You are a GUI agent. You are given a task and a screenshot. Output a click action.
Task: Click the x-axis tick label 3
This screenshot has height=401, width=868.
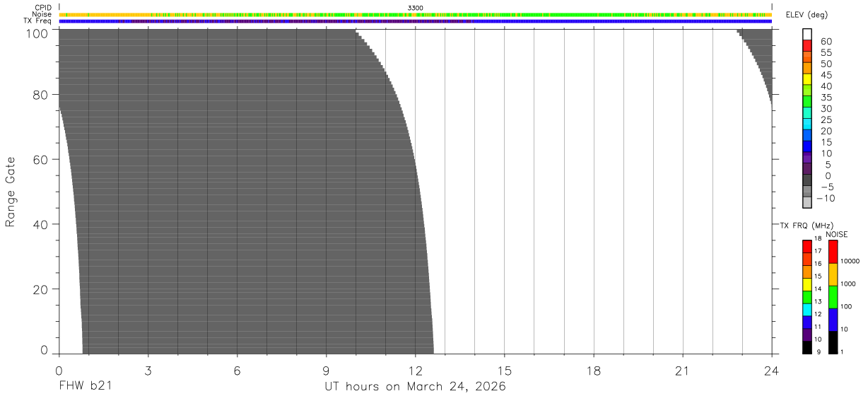[x=148, y=370]
